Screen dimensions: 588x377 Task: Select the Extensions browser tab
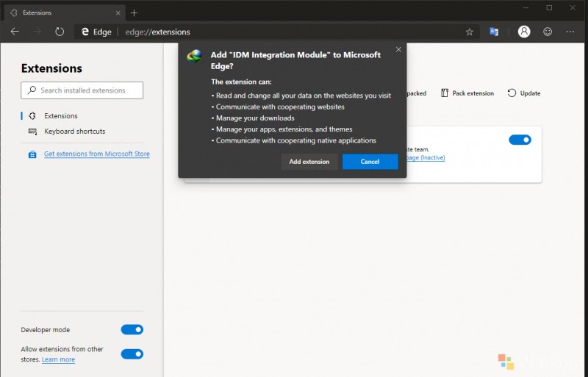64,12
